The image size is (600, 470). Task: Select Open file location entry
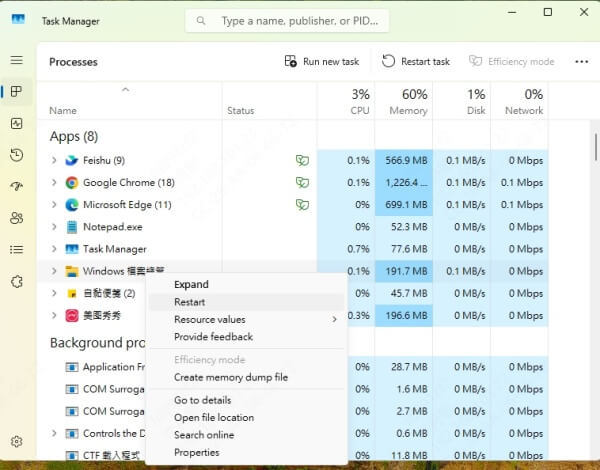(x=246, y=418)
